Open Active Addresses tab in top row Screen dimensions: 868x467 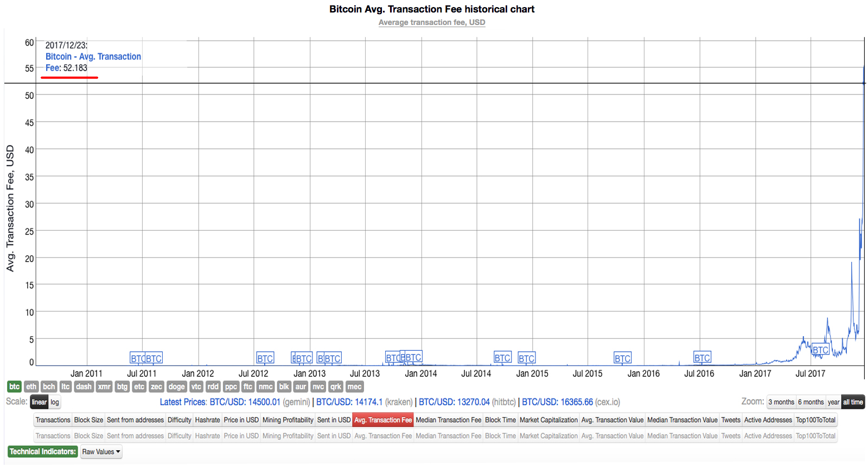coord(768,420)
